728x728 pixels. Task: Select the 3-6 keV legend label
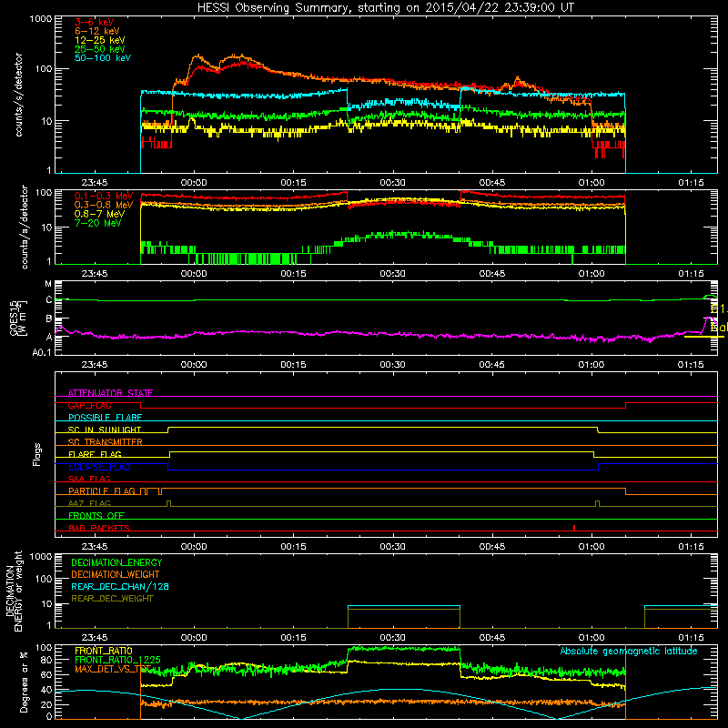coord(95,22)
